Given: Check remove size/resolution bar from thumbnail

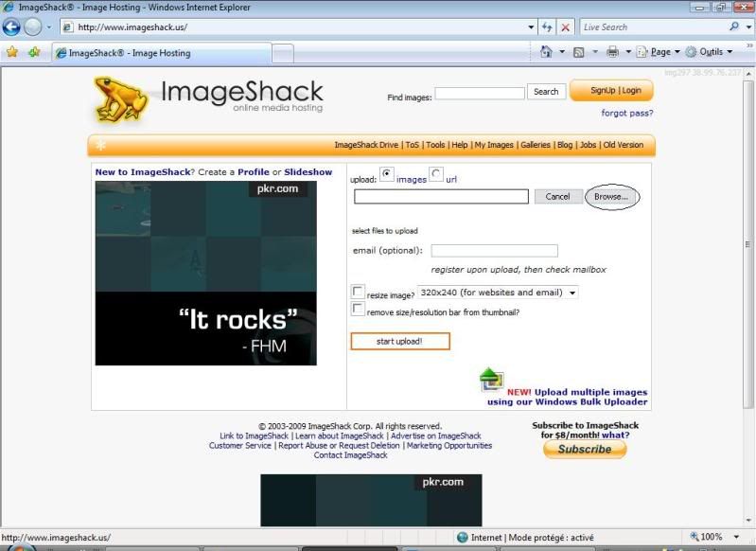Looking at the screenshot, I should tap(358, 309).
